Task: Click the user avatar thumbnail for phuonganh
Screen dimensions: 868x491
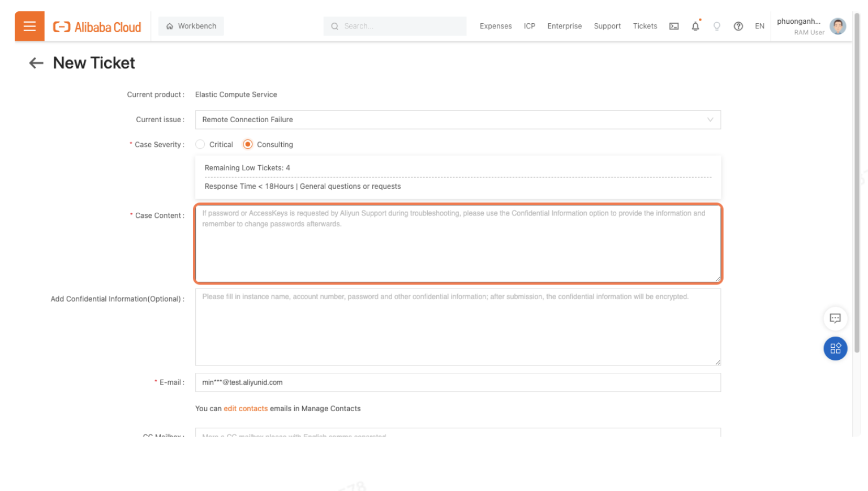Action: [x=837, y=26]
